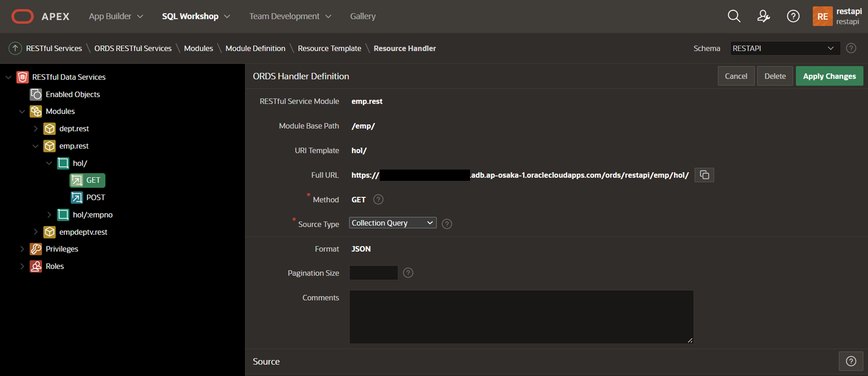Click help icon beside Schema selector
The height and width of the screenshot is (376, 868).
[851, 48]
